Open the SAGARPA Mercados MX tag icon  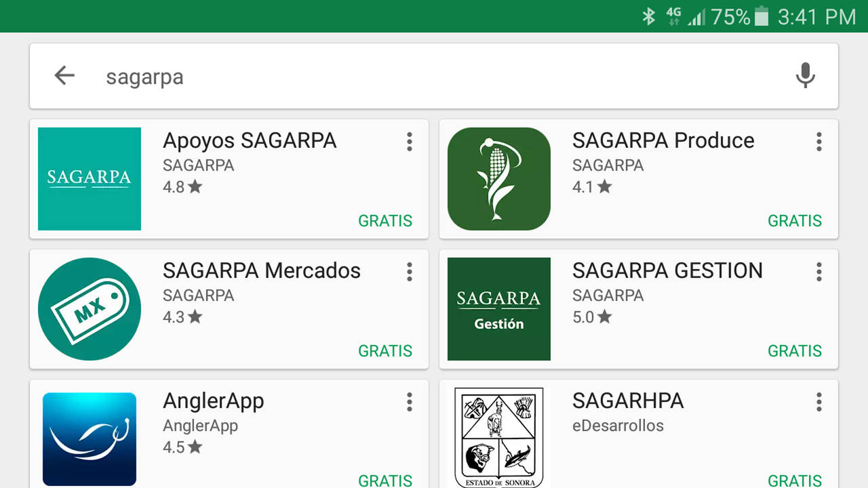(90, 309)
